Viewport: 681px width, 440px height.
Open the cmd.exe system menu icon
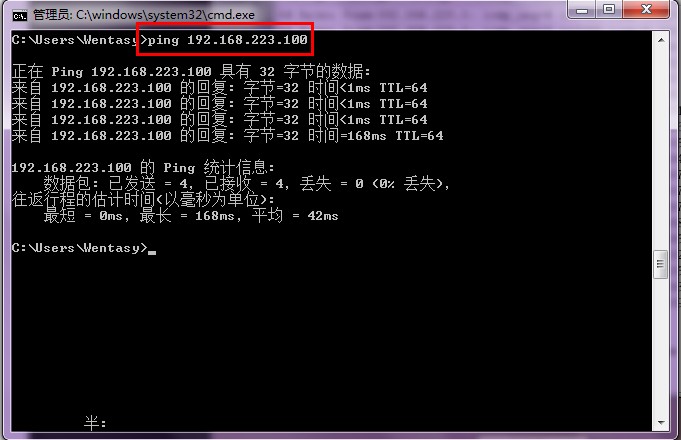point(20,16)
